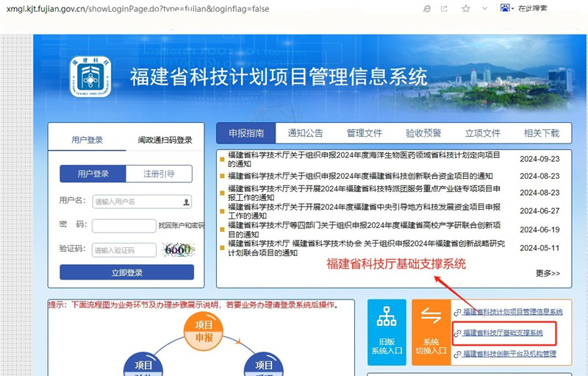This screenshot has height=376, width=588.
Task: Expand the favorites dropdown chevron beside star
Action: click(x=486, y=9)
